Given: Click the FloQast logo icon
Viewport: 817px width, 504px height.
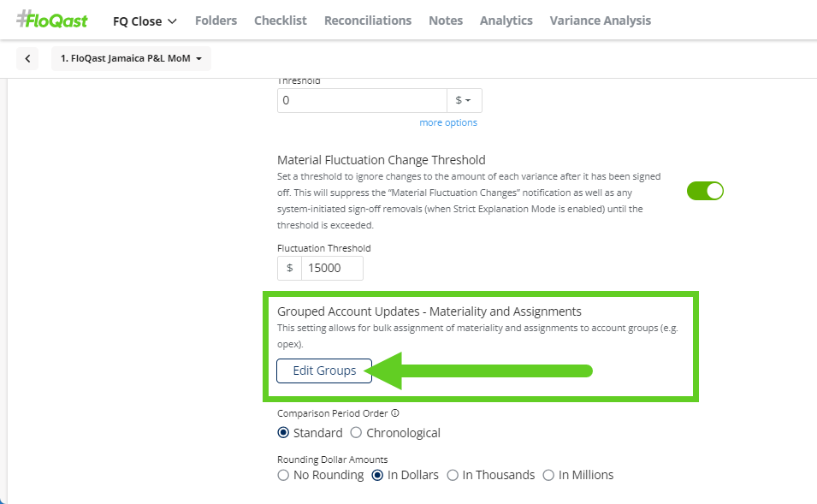Looking at the screenshot, I should click(x=51, y=20).
